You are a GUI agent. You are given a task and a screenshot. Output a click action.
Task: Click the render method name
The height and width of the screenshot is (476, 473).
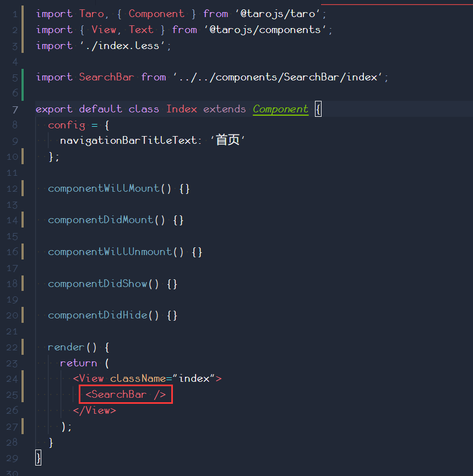(x=66, y=347)
